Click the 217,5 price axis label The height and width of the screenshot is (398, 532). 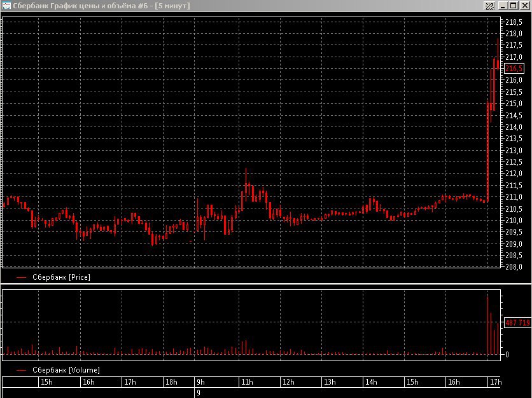[514, 45]
